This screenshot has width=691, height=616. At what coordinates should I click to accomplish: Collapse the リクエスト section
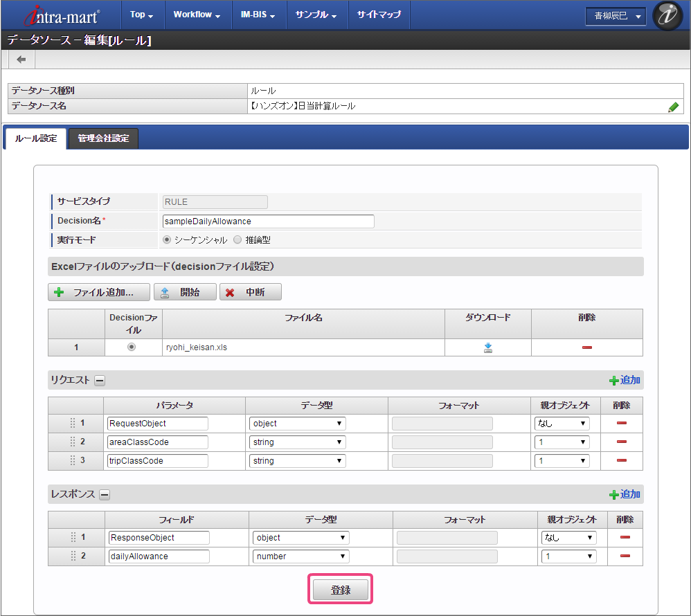(100, 380)
